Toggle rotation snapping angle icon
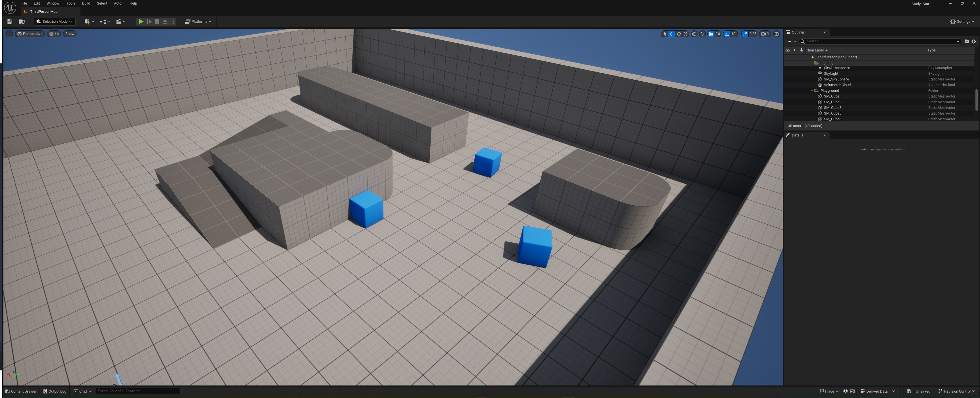 pos(727,34)
